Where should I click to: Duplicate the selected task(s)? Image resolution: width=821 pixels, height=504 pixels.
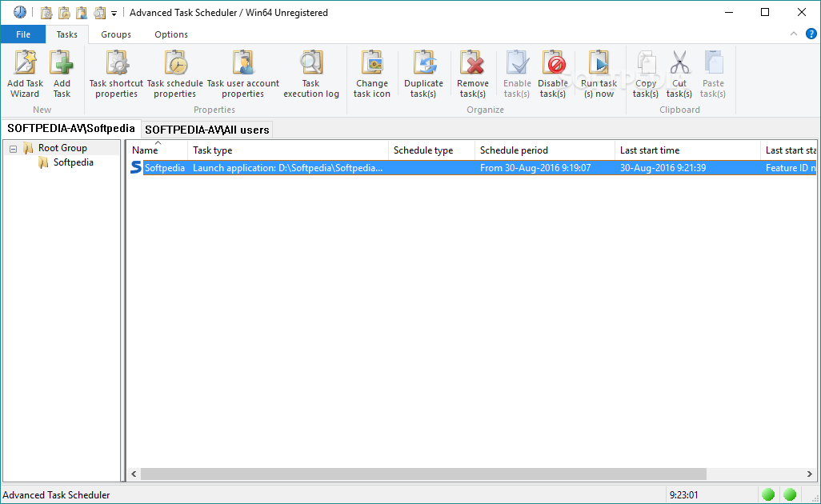[x=423, y=74]
